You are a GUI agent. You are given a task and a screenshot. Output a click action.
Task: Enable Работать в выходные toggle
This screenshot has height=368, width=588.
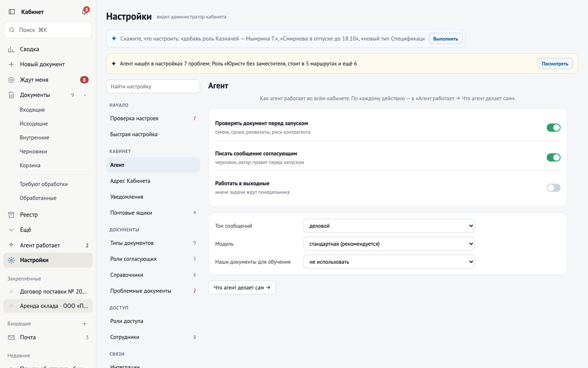pyautogui.click(x=553, y=187)
